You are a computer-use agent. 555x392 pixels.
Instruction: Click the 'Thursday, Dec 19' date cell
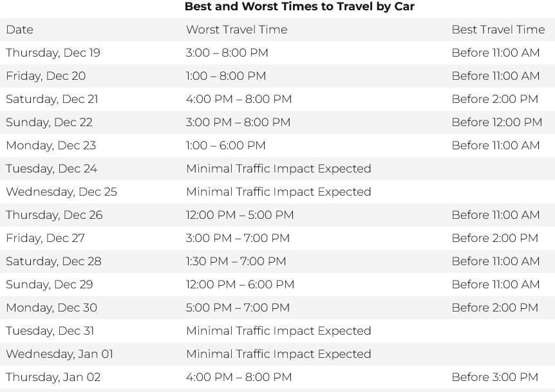click(53, 53)
